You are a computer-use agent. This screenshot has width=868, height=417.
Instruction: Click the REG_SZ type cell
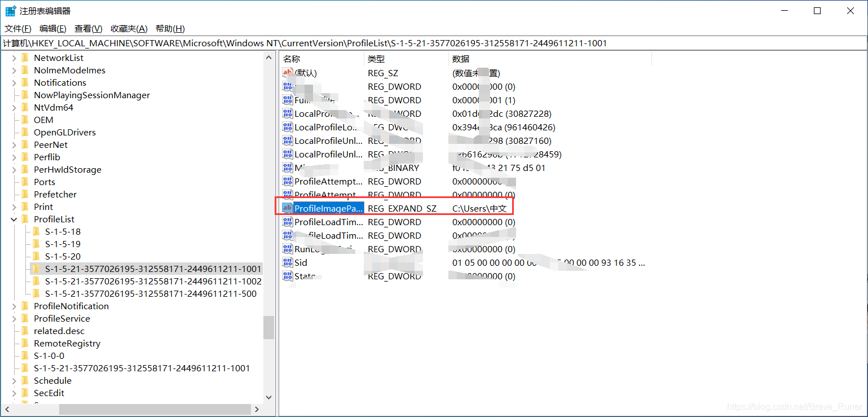click(383, 73)
